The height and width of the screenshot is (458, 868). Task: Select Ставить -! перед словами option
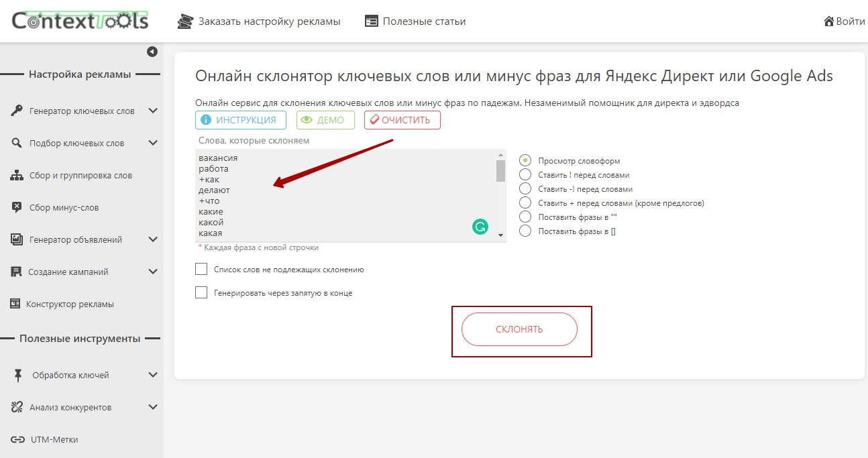525,189
